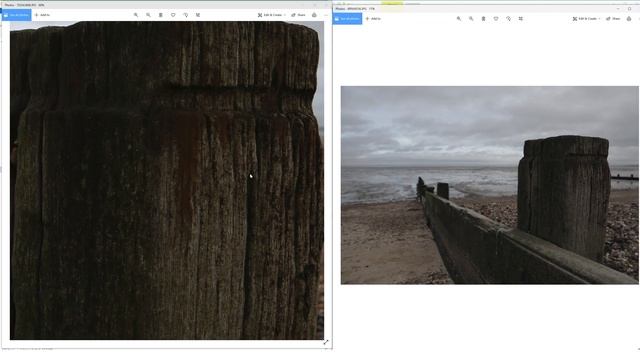The image size is (640, 360).
Task: Click the wooden post photo in left window
Action: click(x=167, y=180)
